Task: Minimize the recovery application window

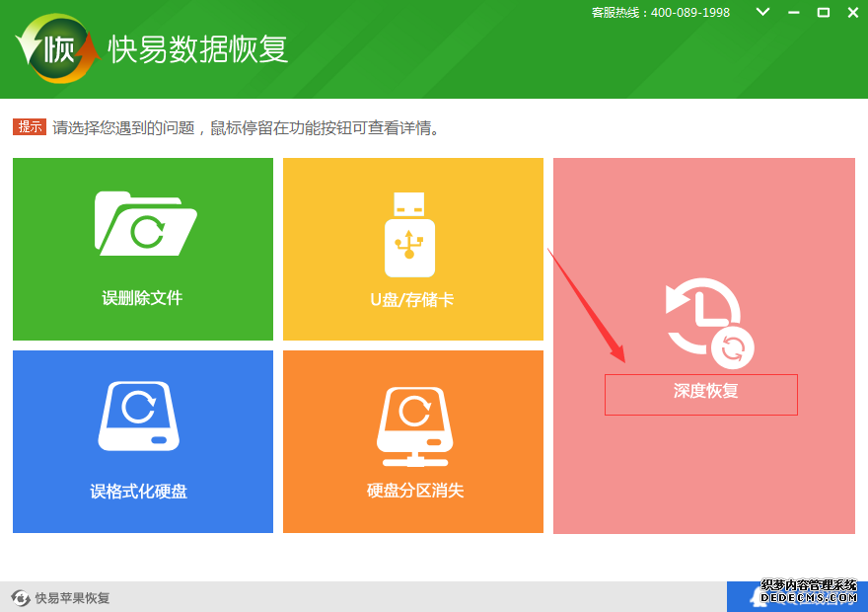Action: 794,12
